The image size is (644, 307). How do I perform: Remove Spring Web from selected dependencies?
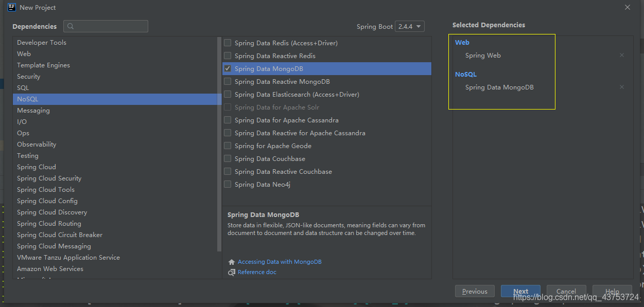click(621, 55)
